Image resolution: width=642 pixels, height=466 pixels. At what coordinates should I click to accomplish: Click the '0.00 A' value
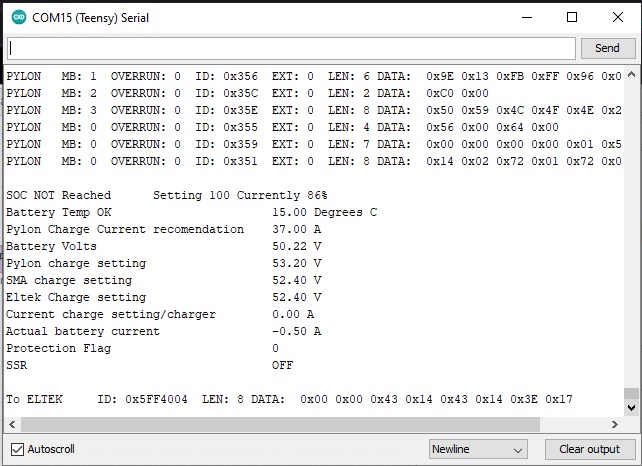point(293,314)
